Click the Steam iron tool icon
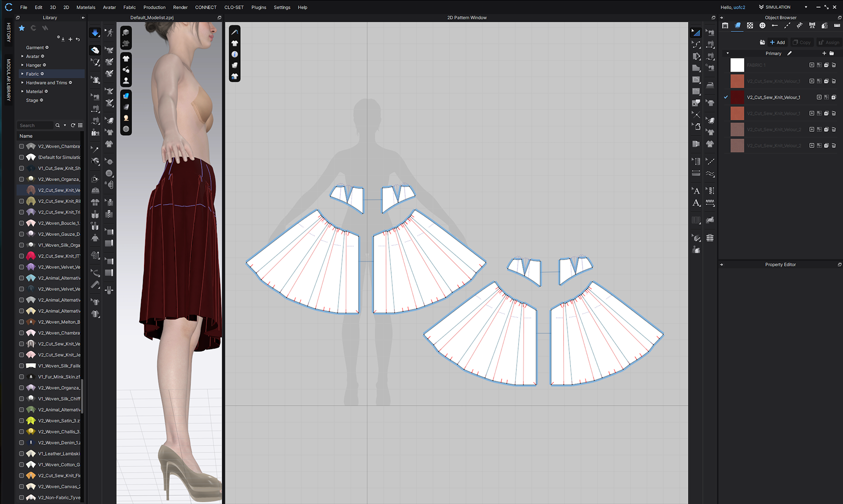 pos(710,85)
